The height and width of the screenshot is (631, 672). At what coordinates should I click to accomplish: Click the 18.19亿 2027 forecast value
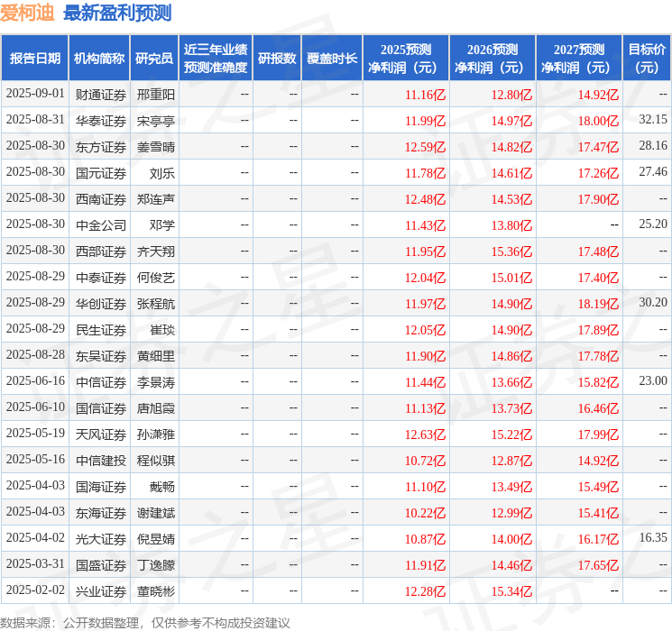tap(598, 304)
